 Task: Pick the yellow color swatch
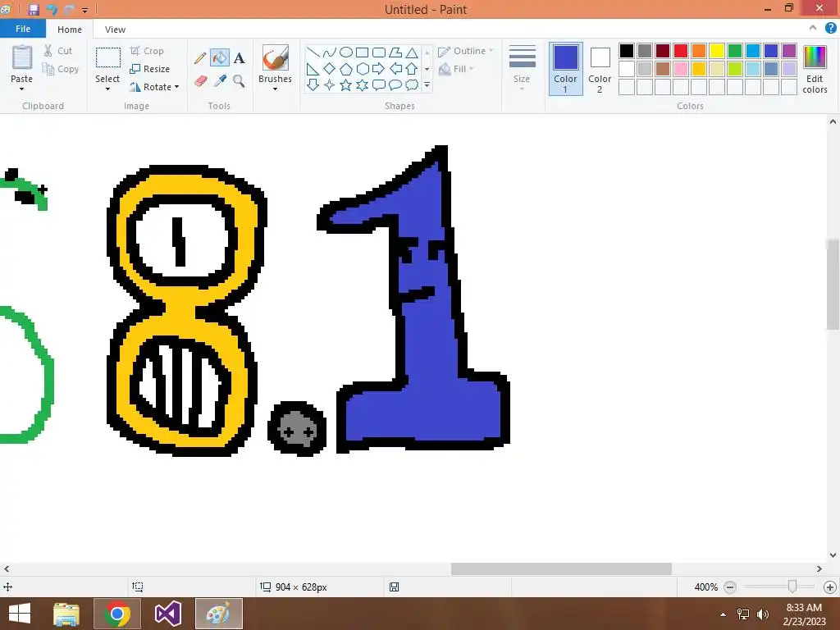717,51
